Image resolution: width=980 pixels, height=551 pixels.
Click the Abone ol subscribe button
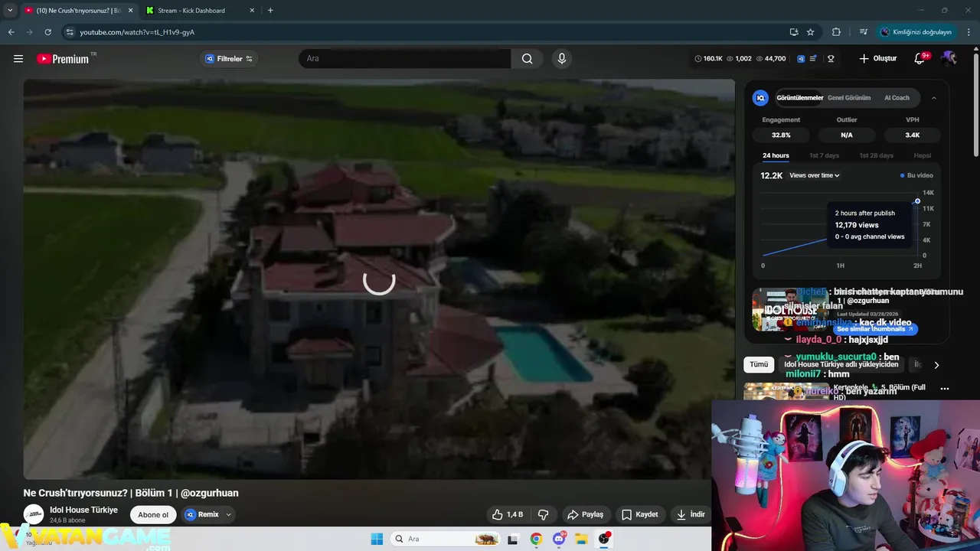pos(153,514)
